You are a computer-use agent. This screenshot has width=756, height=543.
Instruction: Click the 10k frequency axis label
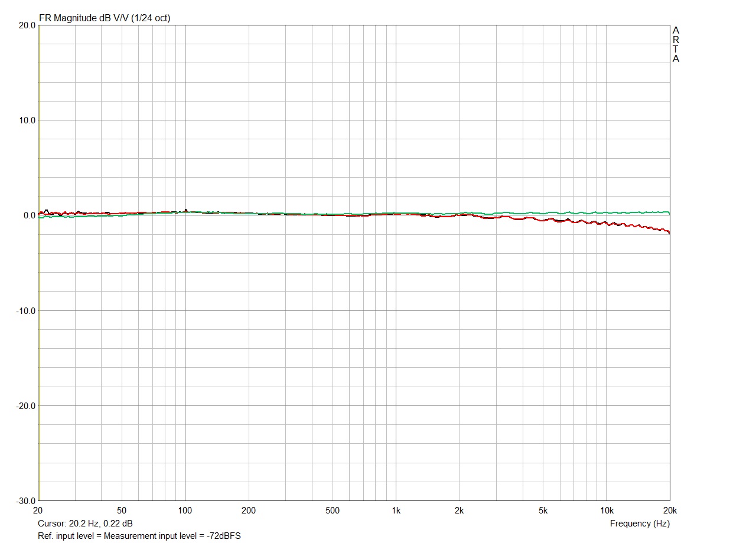coord(607,511)
